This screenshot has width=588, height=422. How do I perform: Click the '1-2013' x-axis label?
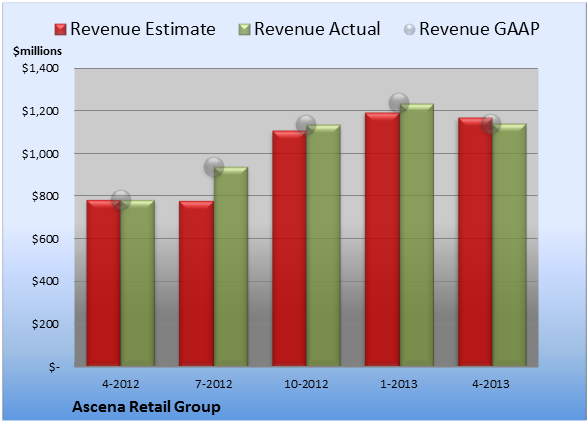[399, 384]
